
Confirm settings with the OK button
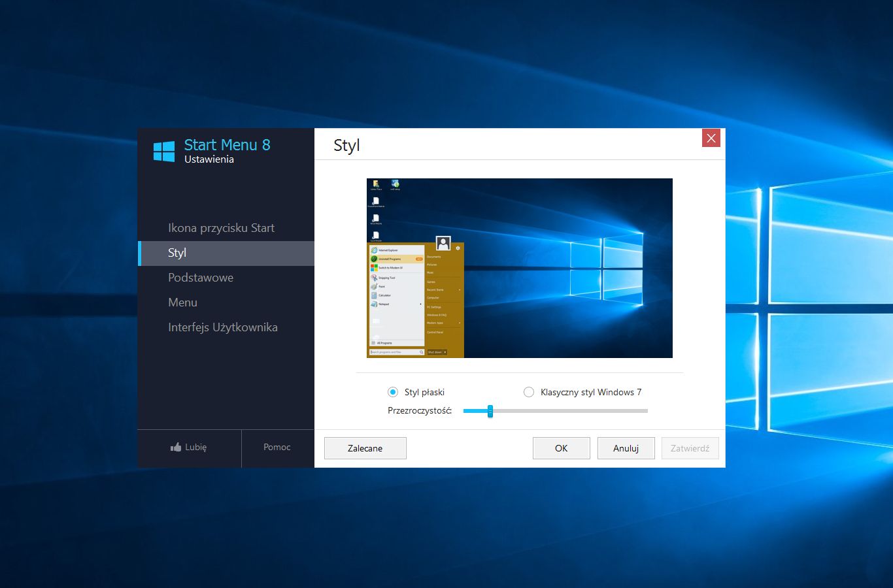pos(562,448)
